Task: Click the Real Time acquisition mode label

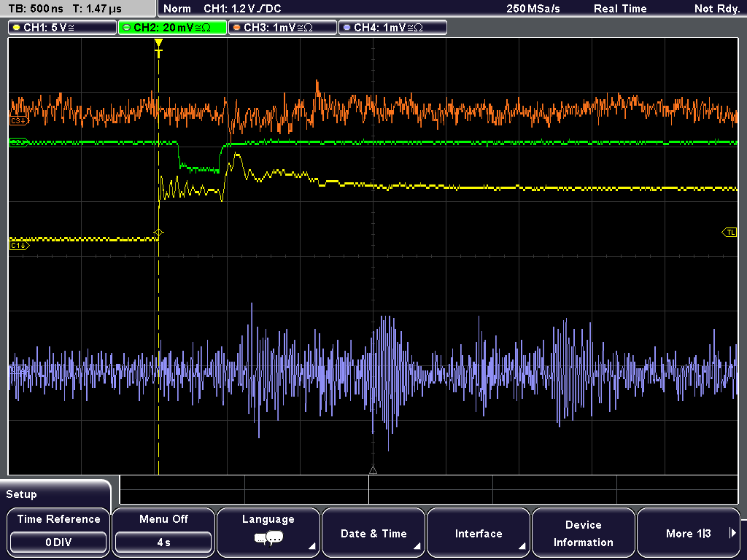Action: coord(620,9)
